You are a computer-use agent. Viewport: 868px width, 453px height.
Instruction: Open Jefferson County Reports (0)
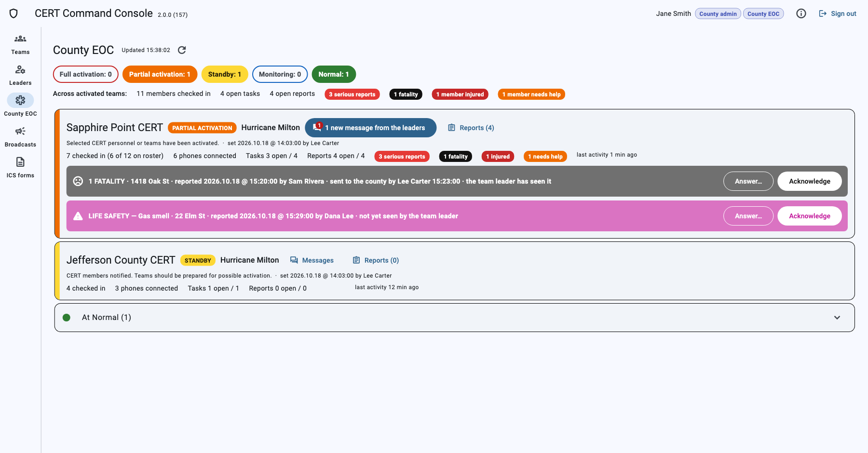click(376, 260)
